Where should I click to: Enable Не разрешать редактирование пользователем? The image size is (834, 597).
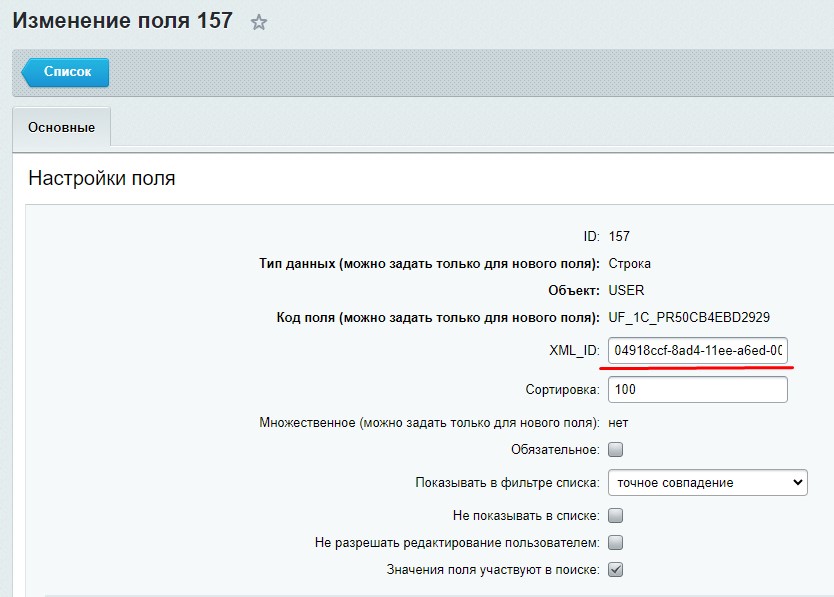pyautogui.click(x=617, y=542)
